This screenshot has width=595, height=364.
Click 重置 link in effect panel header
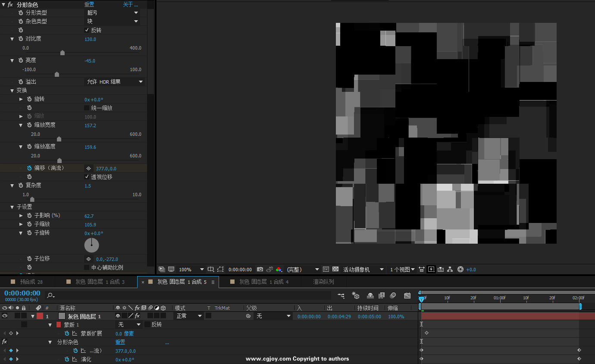point(89,4)
